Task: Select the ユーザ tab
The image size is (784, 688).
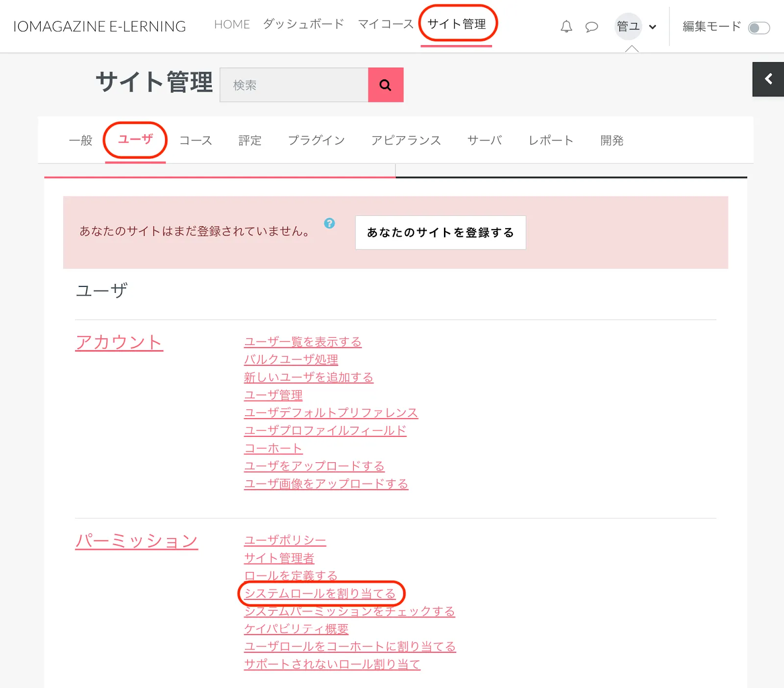Action: [x=135, y=140]
